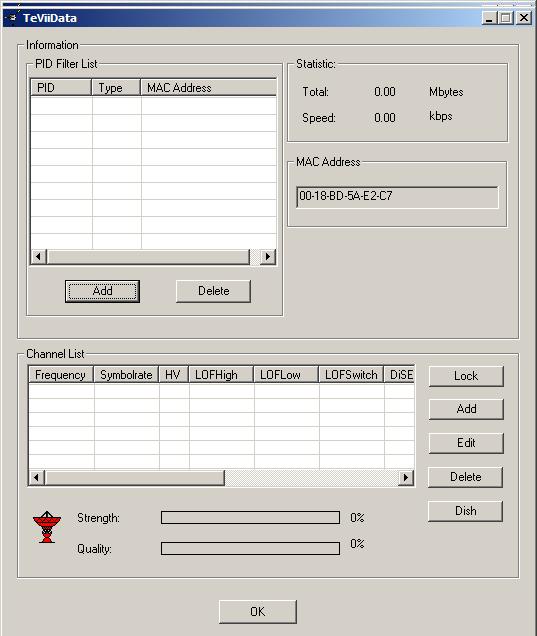537x636 pixels.
Task: Delete the selected PID filter
Action: coord(213,291)
